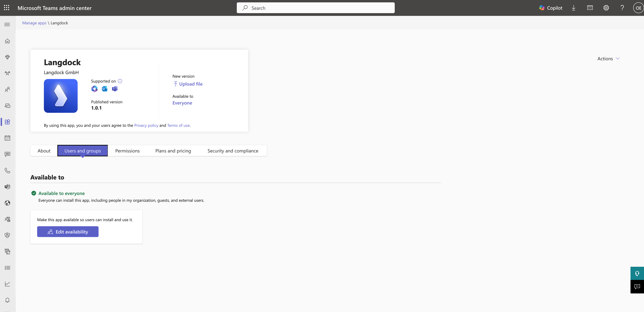Open the app launcher waffle icon
Viewport: 644px width, 312px height.
[7, 8]
